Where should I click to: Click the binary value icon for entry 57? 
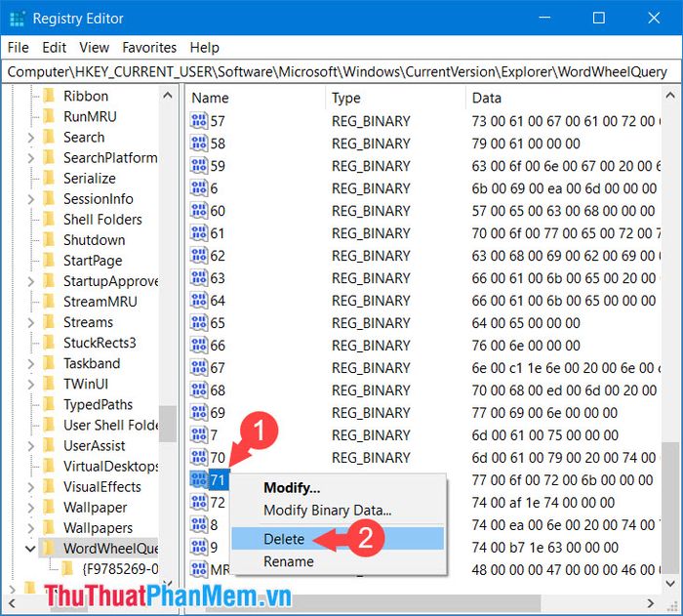click(199, 121)
